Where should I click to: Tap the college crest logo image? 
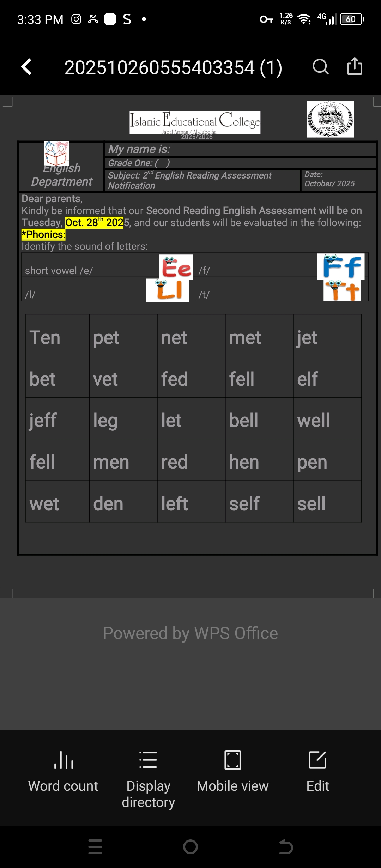click(x=330, y=119)
